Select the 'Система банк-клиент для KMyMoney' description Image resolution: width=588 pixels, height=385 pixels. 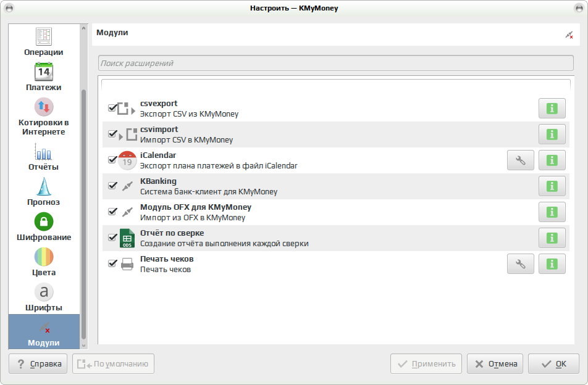209,192
